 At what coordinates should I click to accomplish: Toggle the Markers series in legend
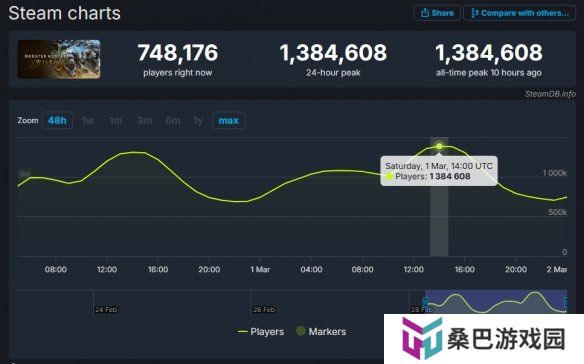tap(321, 331)
